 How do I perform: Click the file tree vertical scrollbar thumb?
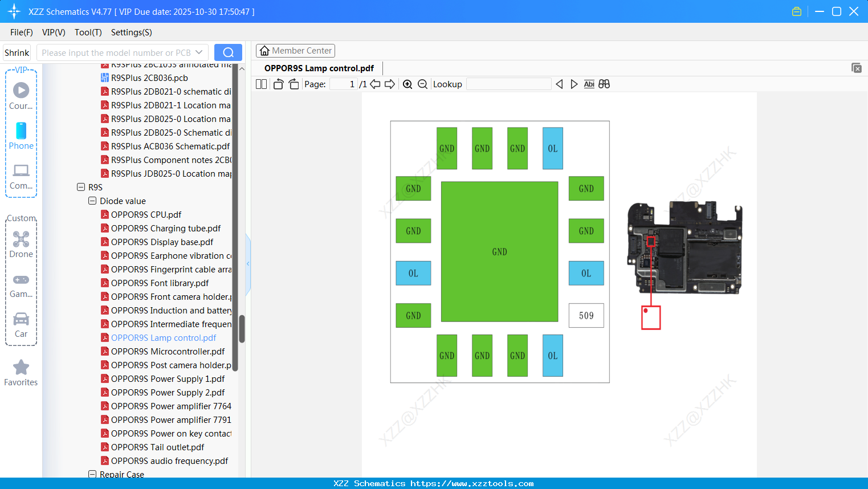[x=242, y=329]
